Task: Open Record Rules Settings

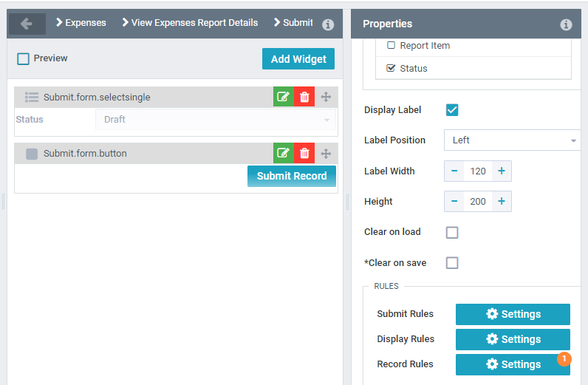Action: point(513,364)
